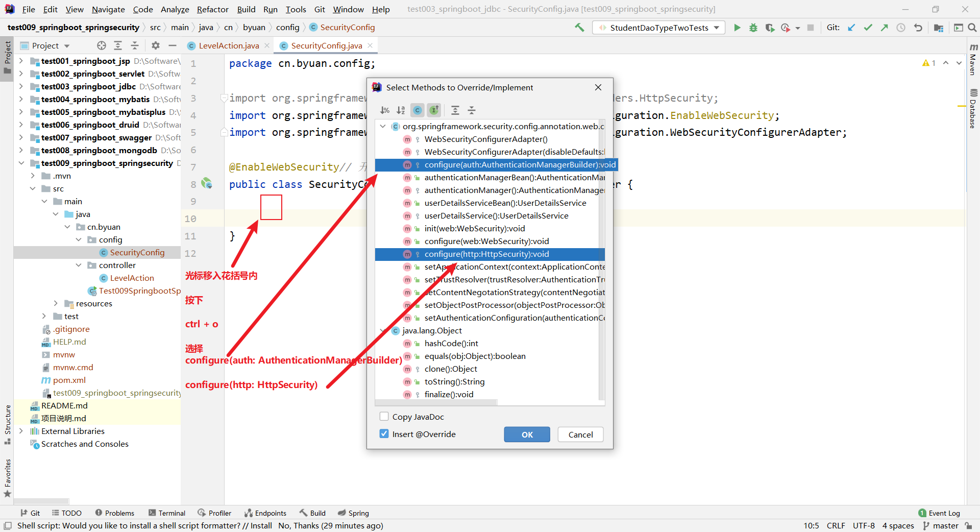Click Expand All icon in dialog toolbar
Screen dimensions: 980x532
coord(455,110)
